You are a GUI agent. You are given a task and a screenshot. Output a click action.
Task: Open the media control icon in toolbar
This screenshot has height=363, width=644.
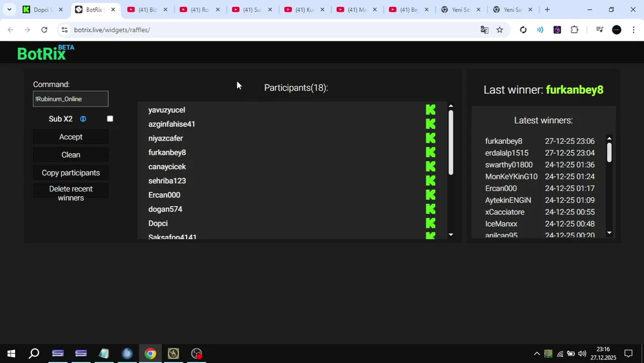[x=599, y=30]
